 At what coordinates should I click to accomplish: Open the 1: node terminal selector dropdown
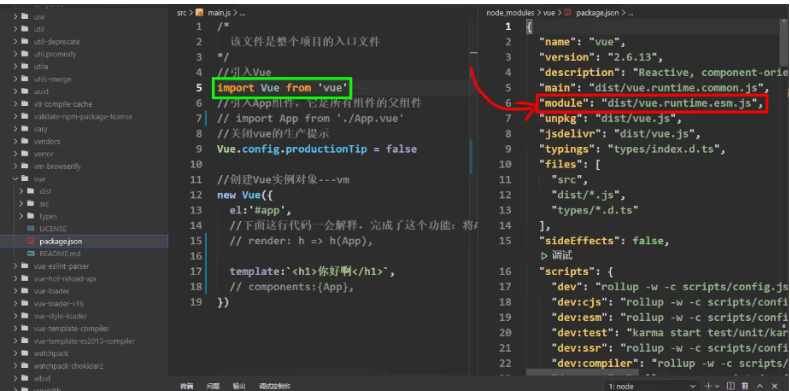tap(652, 386)
